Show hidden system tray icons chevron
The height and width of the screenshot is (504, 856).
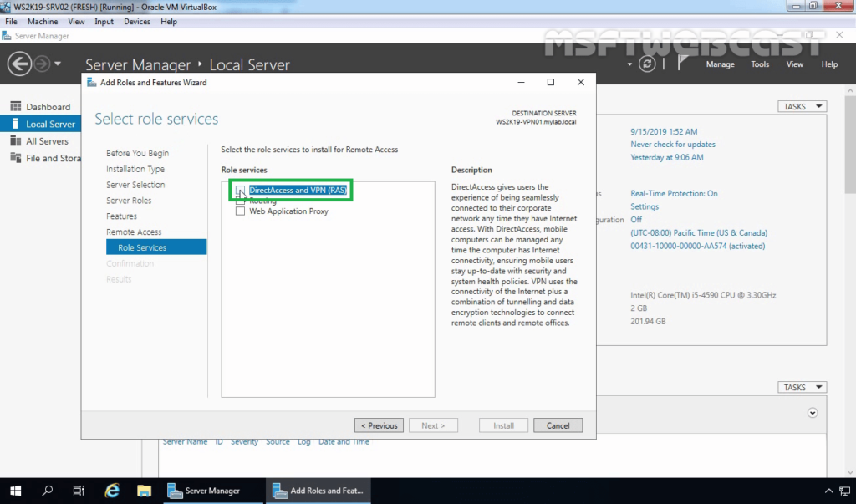click(x=828, y=491)
